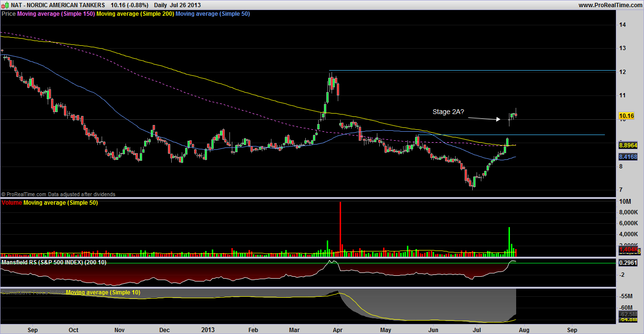Click the red 1,404K volume value tag
The width and height of the screenshot is (644, 334).
[628, 250]
